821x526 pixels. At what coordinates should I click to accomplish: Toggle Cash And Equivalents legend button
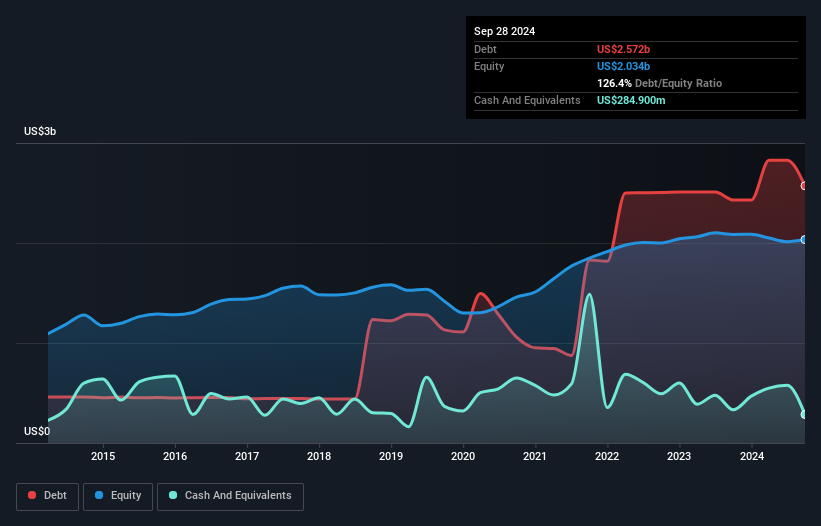click(230, 496)
